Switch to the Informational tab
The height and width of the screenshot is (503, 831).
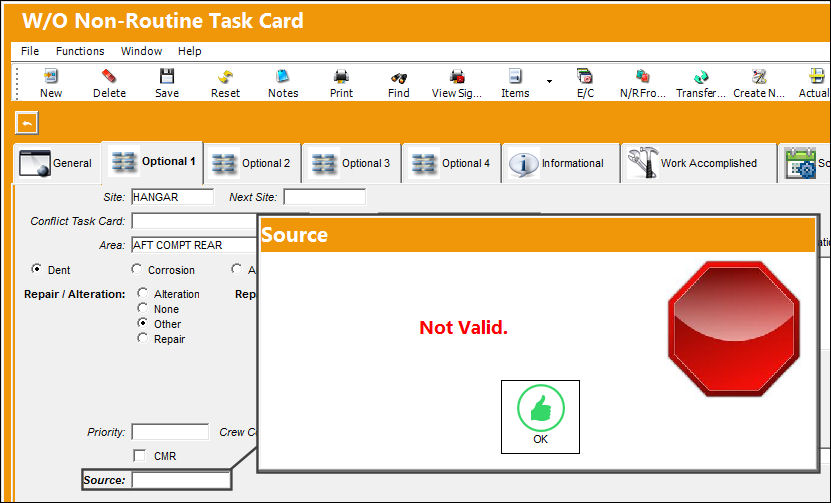click(x=561, y=163)
